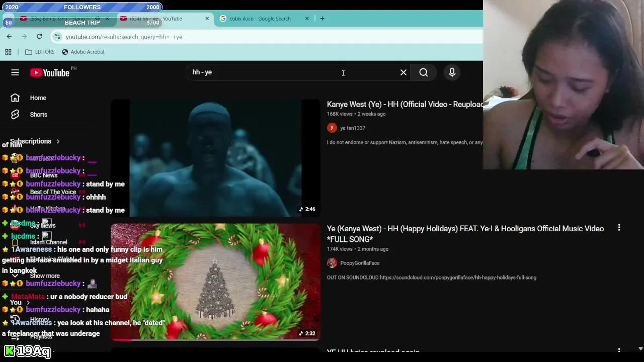Click the 2:46 duration badge

(x=307, y=209)
